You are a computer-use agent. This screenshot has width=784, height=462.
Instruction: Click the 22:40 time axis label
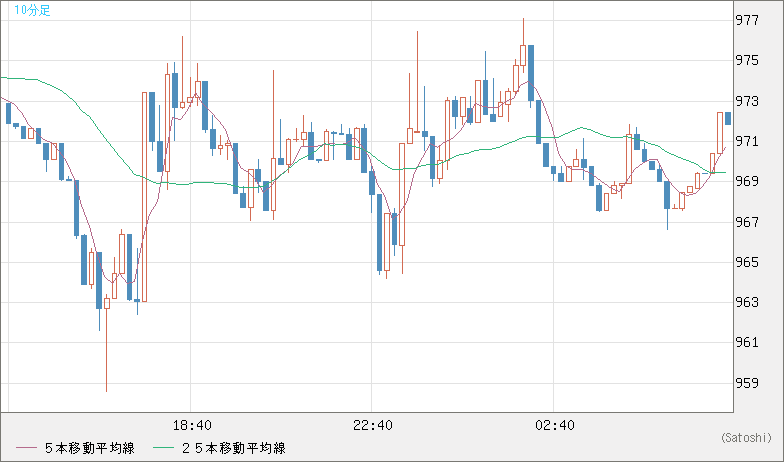tap(373, 426)
